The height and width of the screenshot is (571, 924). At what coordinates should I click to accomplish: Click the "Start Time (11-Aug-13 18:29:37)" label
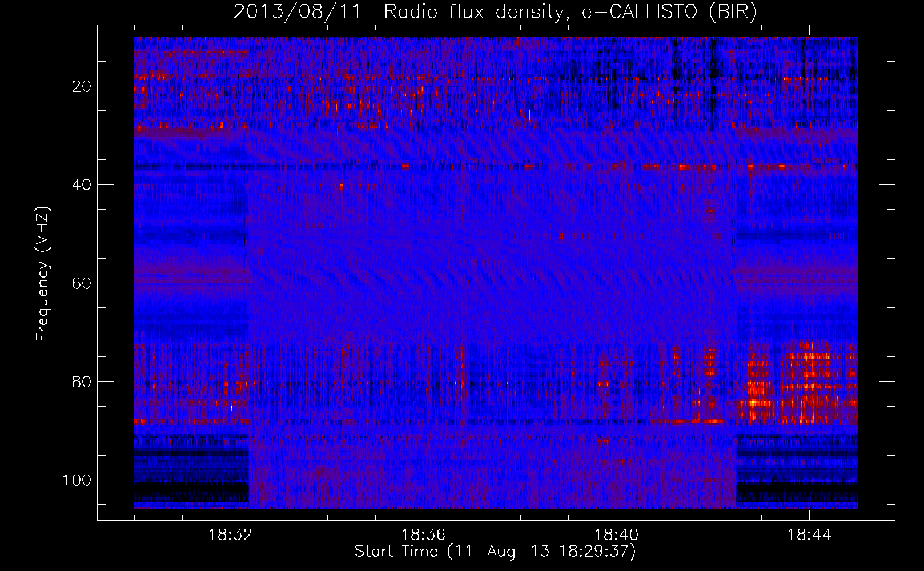495,552
